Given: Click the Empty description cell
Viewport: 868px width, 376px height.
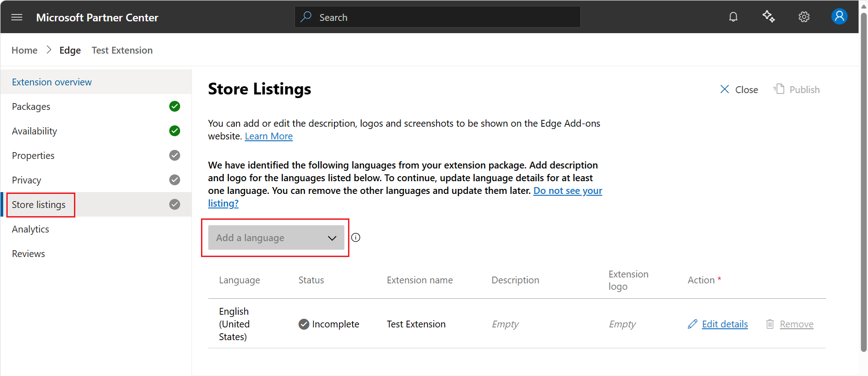Looking at the screenshot, I should (505, 324).
